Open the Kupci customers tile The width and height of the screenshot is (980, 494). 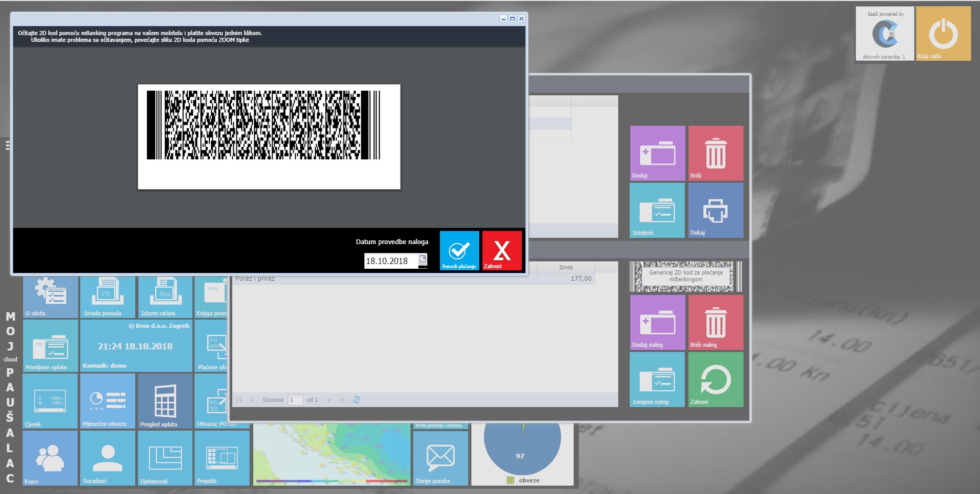coord(50,458)
